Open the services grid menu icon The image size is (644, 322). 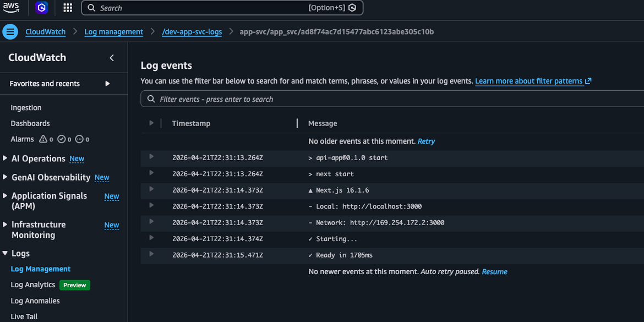click(x=68, y=8)
